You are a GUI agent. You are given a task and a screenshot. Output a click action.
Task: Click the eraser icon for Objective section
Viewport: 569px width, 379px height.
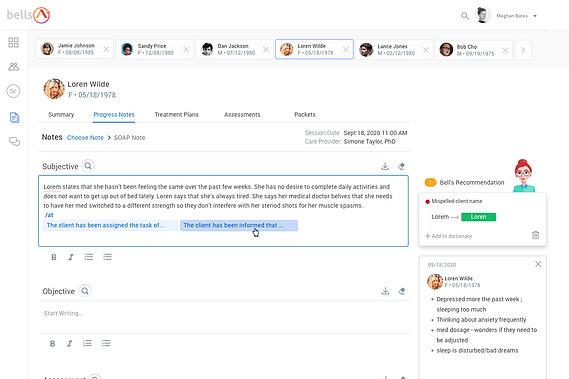tap(402, 291)
